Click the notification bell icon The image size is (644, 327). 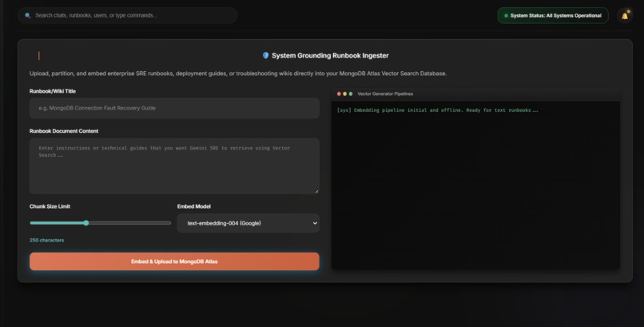coord(624,16)
